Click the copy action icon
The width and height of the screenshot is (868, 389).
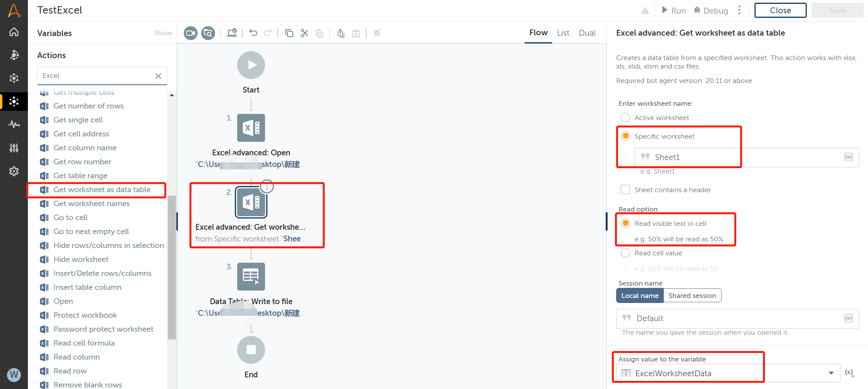pos(289,33)
